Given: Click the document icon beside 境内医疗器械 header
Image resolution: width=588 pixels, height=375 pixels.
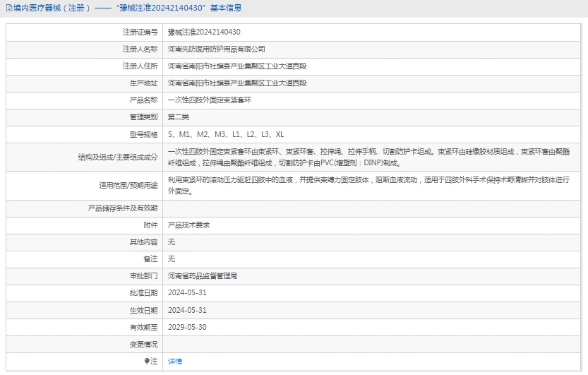Looking at the screenshot, I should (x=8, y=8).
